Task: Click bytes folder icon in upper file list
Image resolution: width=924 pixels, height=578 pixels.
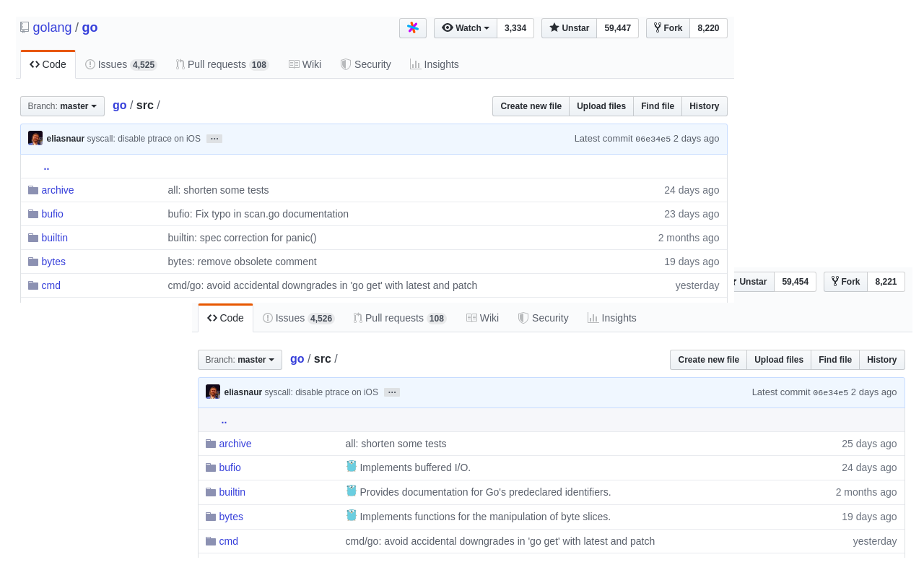Action: point(33,262)
